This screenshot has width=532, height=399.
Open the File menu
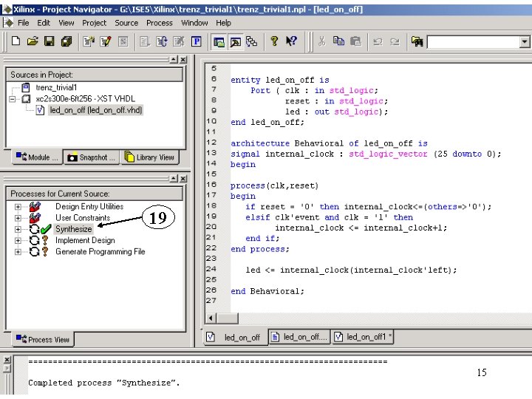coord(23,23)
